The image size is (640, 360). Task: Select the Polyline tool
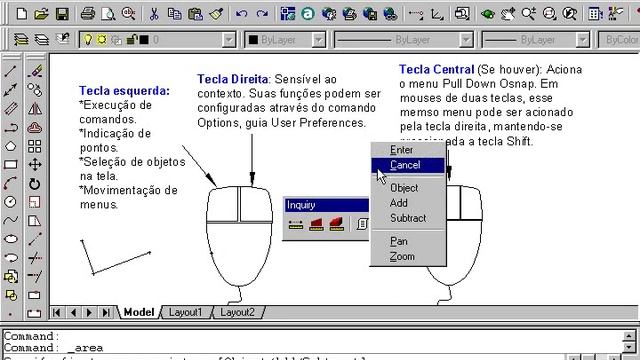11,128
